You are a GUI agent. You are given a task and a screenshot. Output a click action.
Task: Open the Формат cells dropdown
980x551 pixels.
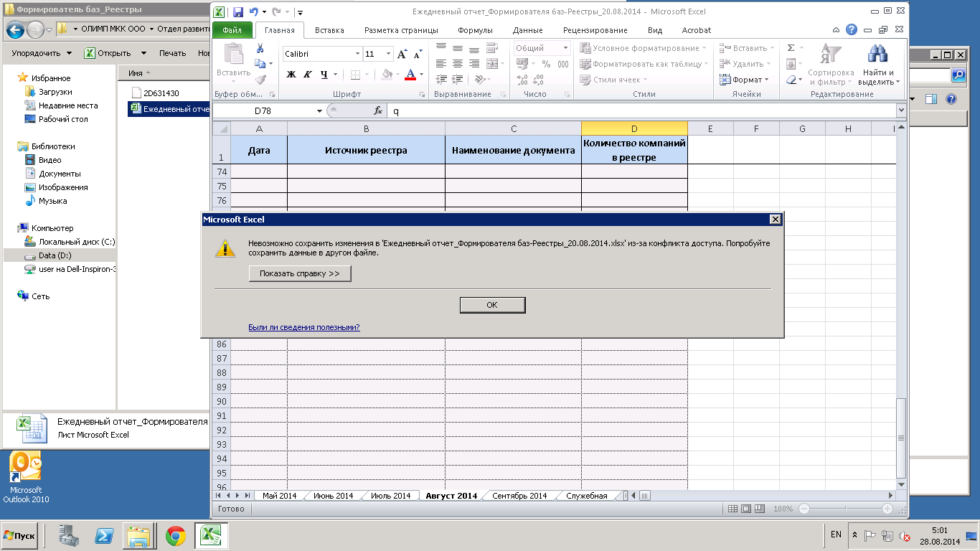[745, 80]
